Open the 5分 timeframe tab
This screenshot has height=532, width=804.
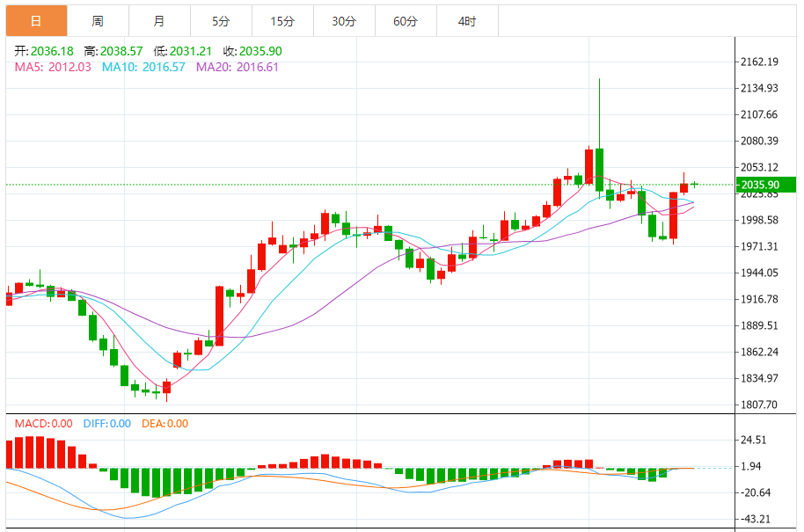(x=221, y=21)
